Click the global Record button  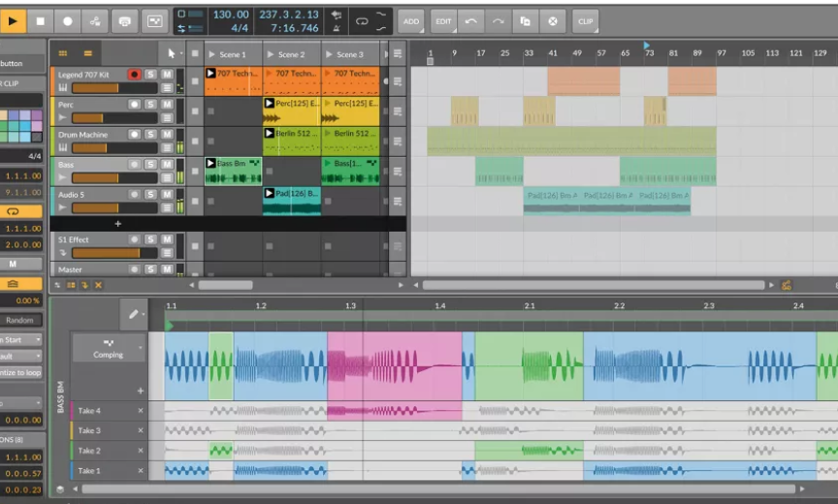(x=67, y=20)
